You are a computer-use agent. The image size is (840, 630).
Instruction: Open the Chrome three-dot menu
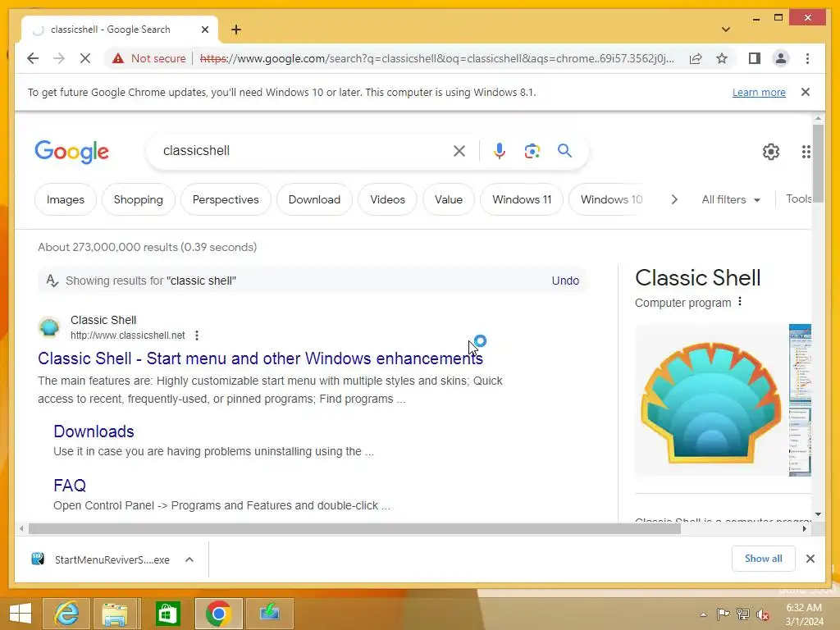point(807,58)
